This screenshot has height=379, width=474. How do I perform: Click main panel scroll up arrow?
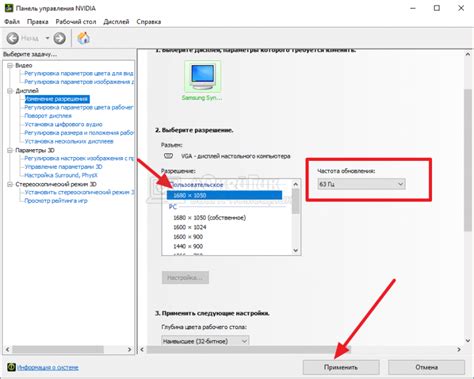(x=468, y=54)
